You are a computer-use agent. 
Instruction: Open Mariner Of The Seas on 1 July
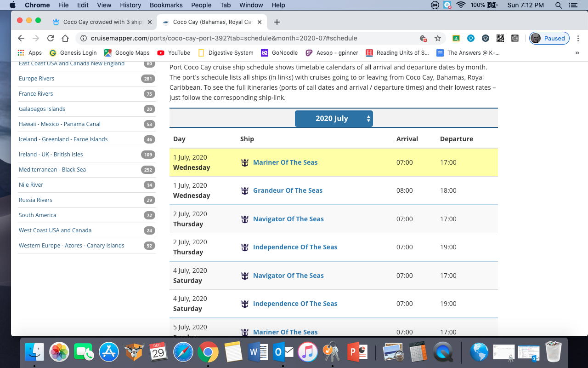click(x=285, y=162)
